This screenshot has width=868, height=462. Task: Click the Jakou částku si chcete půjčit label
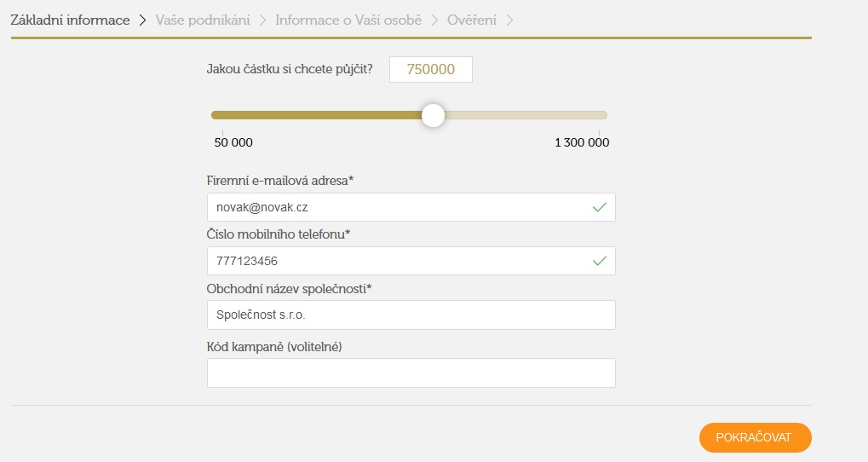coord(290,69)
